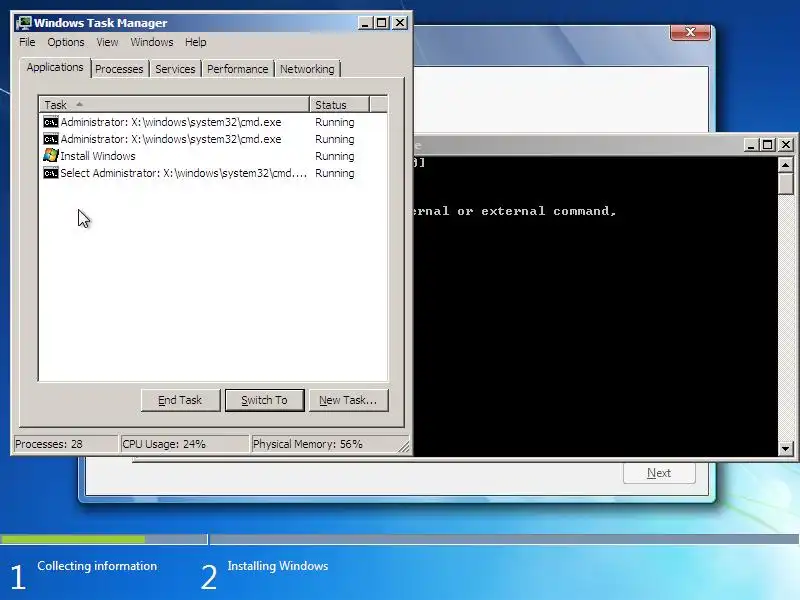Switch to the Performance tab
Viewport: 800px width, 600px height.
(237, 69)
